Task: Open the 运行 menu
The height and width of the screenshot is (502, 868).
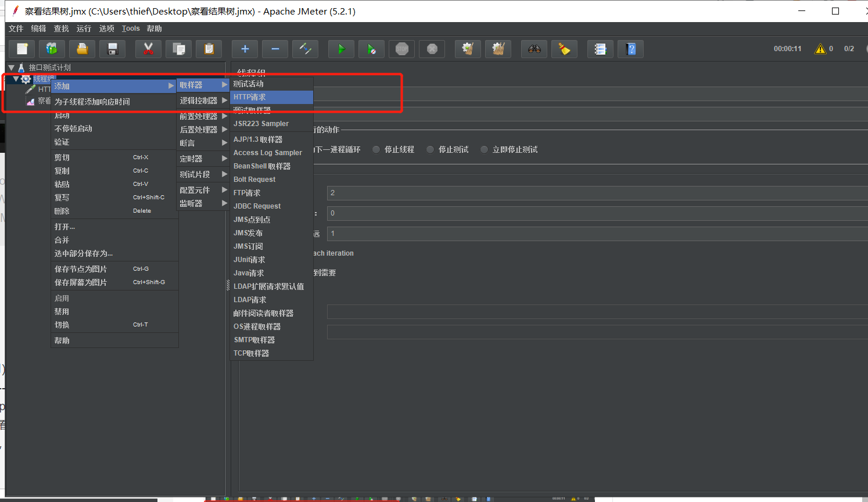Action: (x=84, y=28)
